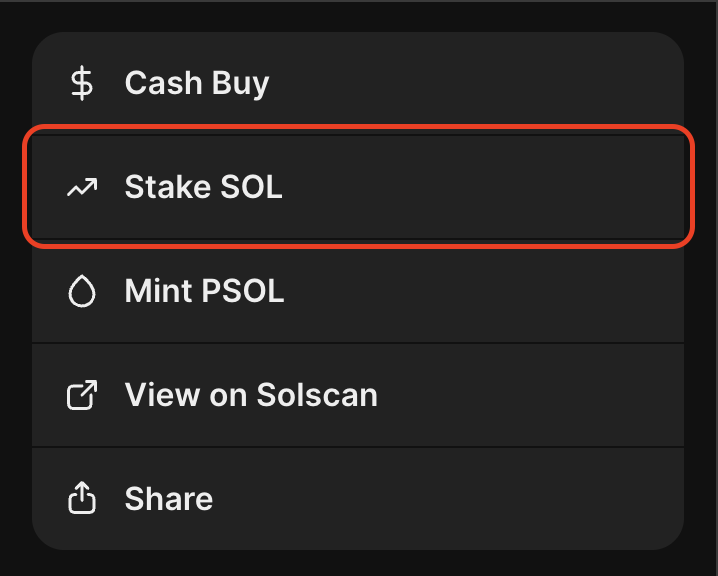Screen dimensions: 718x576
Task: Click the share upload icon
Action: [81, 499]
